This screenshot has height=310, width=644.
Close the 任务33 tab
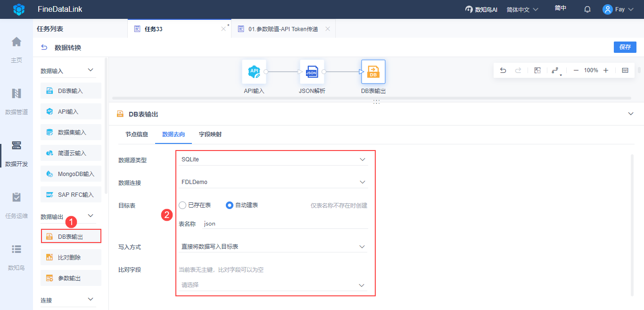click(x=223, y=29)
